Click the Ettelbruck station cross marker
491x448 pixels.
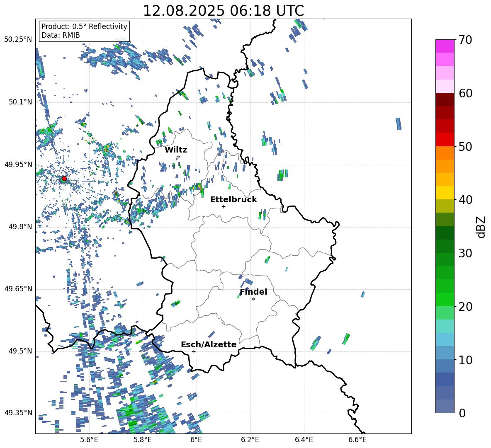[x=224, y=206]
